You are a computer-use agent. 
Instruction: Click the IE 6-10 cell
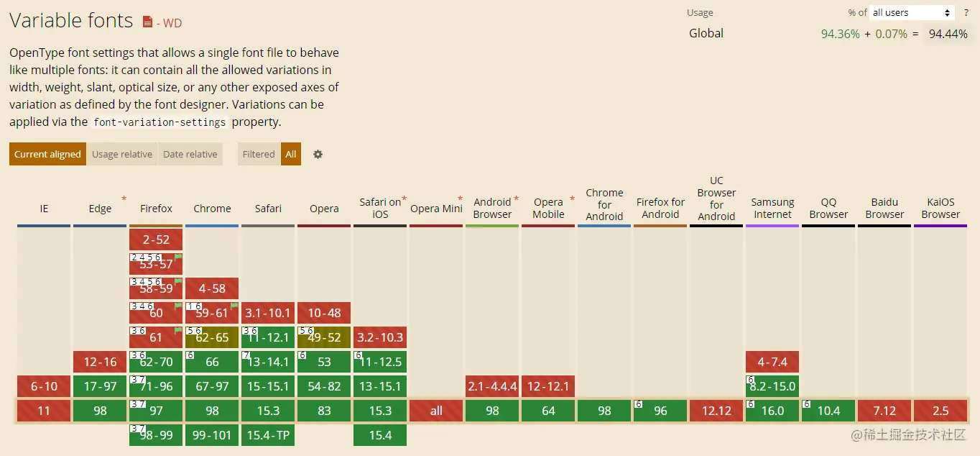coord(44,386)
